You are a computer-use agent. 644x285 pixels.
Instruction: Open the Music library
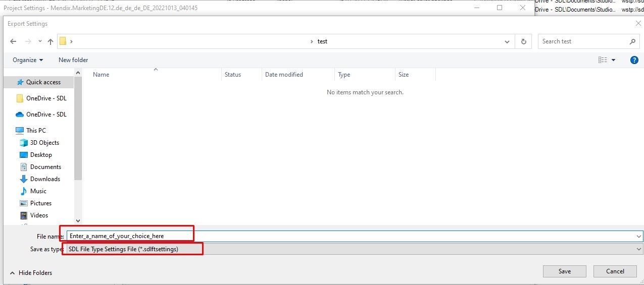point(38,191)
